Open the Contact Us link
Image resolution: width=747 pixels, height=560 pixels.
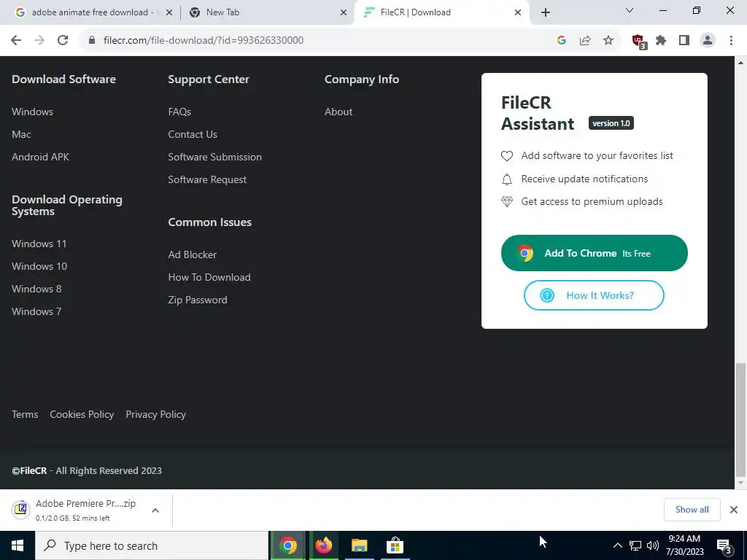point(193,134)
